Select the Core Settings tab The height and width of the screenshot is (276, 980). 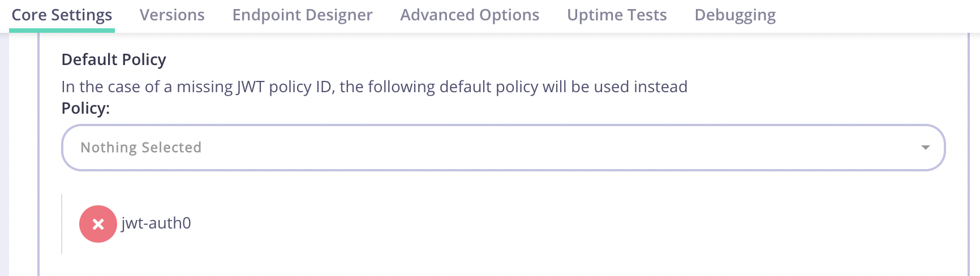coord(62,15)
